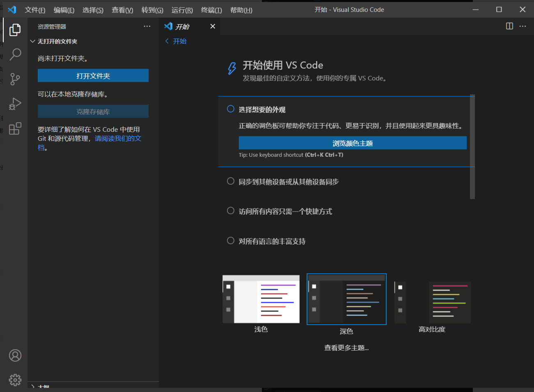The image size is (534, 392).
Task: Click 查看更多主题... link
Action: pos(346,348)
